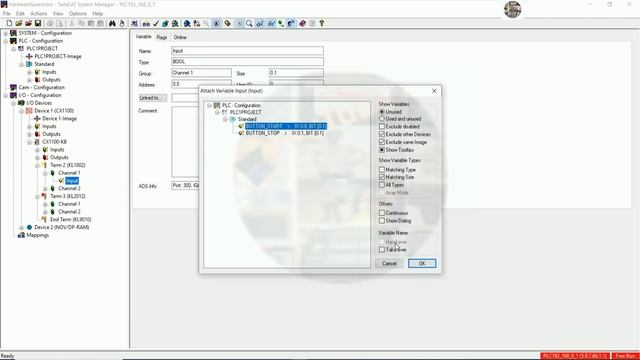640x360 pixels.
Task: Click the checkmark Check Configuration icon
Action: click(156, 24)
